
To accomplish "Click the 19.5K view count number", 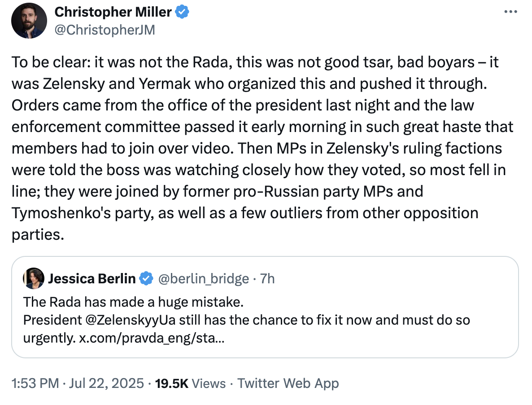I will (x=171, y=383).
